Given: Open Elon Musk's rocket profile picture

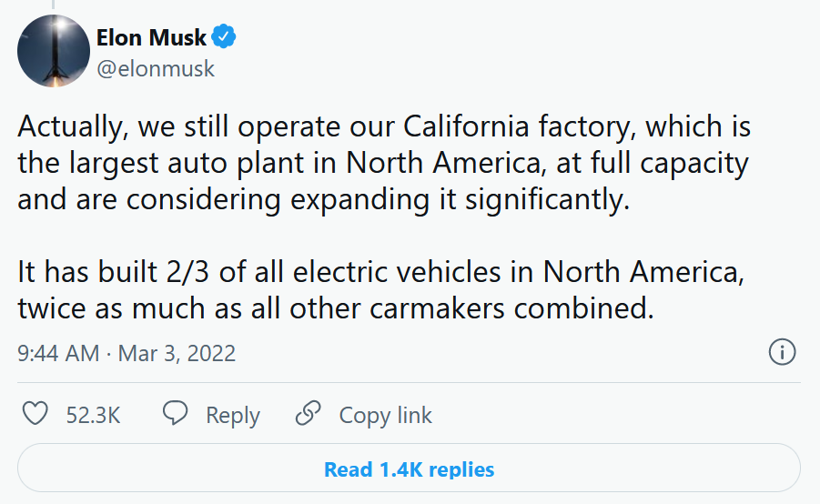Looking at the screenshot, I should pos(54,51).
